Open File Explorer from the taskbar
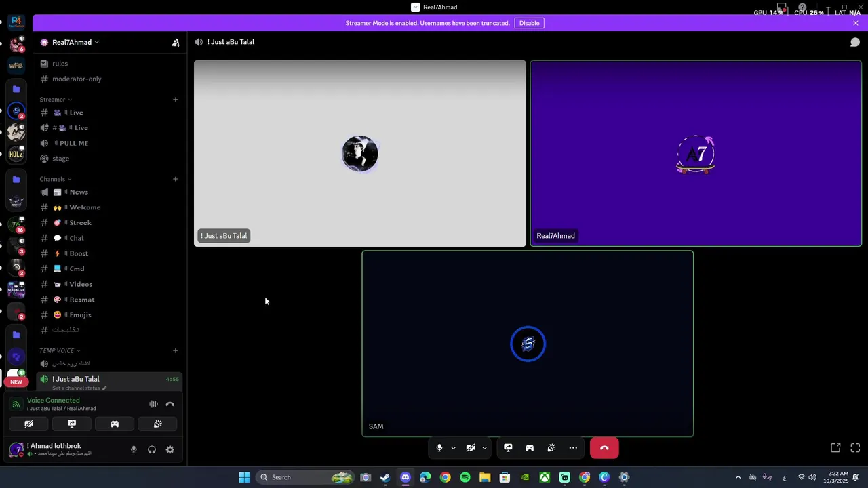 click(x=485, y=477)
